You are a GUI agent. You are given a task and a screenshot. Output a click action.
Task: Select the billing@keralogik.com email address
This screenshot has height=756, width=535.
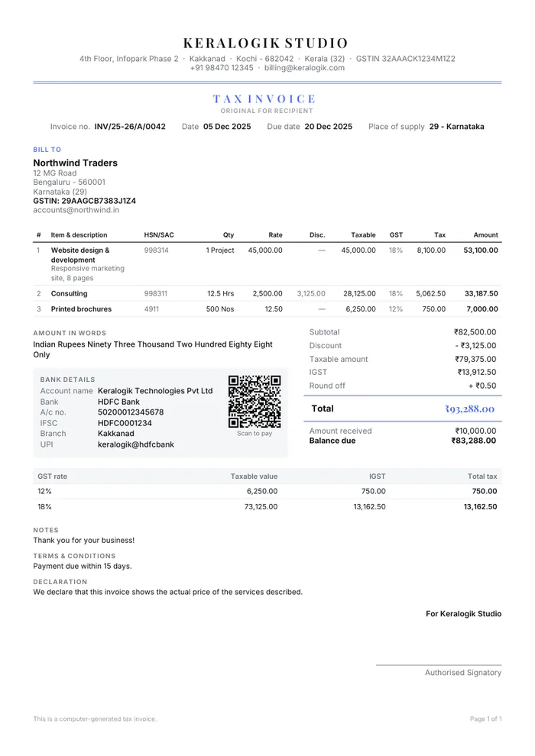tap(304, 68)
